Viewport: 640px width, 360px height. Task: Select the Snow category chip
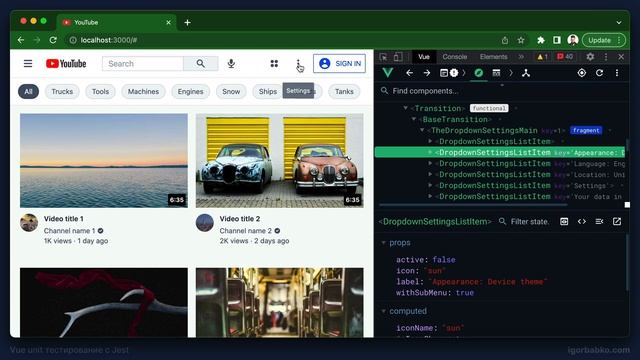pos(231,91)
